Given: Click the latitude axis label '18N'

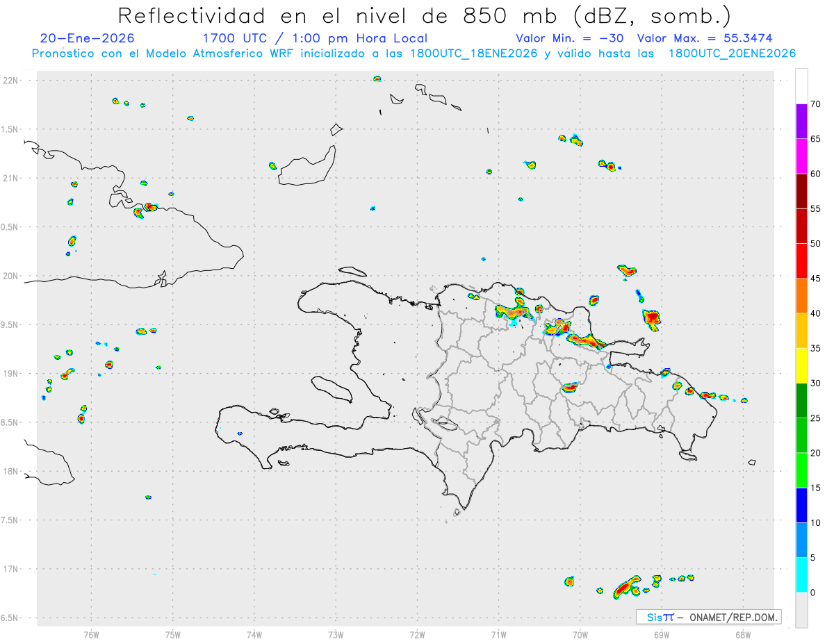Looking at the screenshot, I should (x=12, y=471).
